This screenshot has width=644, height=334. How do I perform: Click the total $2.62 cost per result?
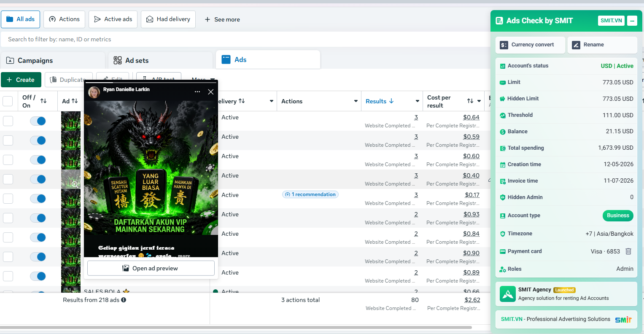coord(472,300)
